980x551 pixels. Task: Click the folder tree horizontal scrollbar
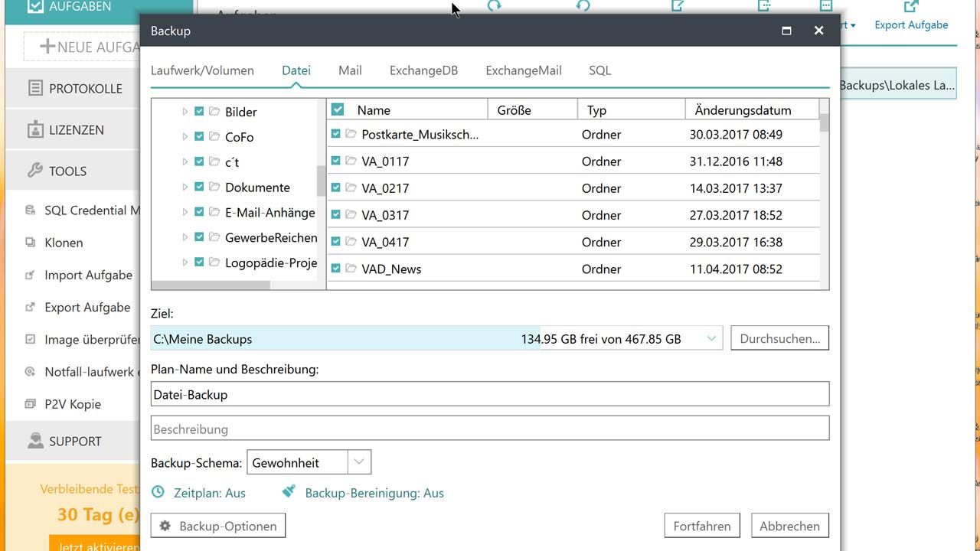tap(211, 285)
